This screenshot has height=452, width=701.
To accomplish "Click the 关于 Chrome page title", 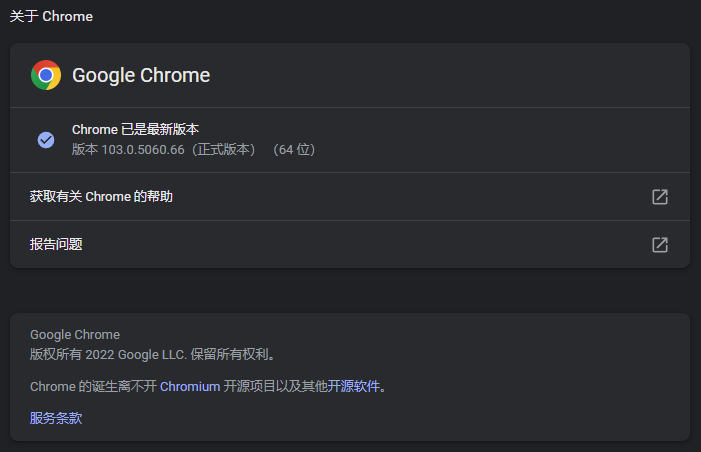I will 51,17.
